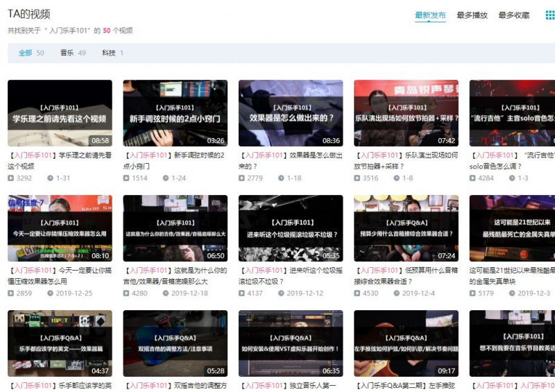Sort videos by 最多收藏
Screen dimensions: 555x392
point(513,15)
